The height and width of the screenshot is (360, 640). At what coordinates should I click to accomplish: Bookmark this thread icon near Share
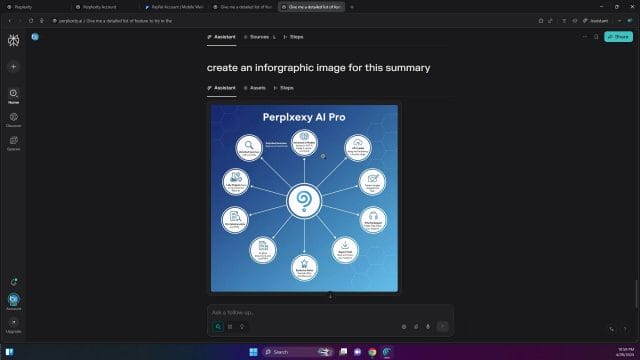(596, 37)
